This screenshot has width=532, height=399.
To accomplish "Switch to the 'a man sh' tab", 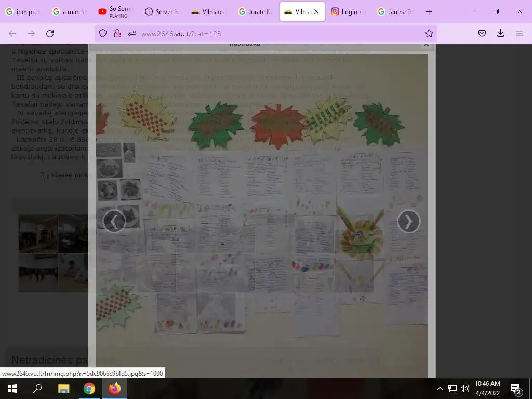I will pos(70,12).
